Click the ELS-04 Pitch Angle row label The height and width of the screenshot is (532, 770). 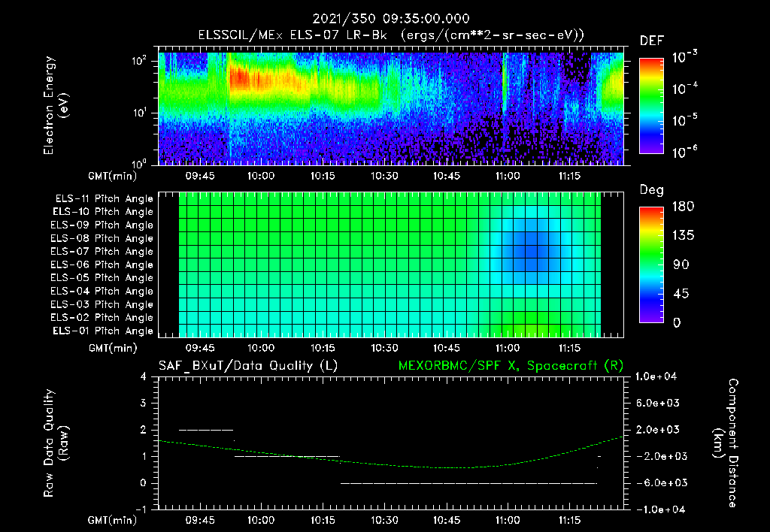(102, 291)
